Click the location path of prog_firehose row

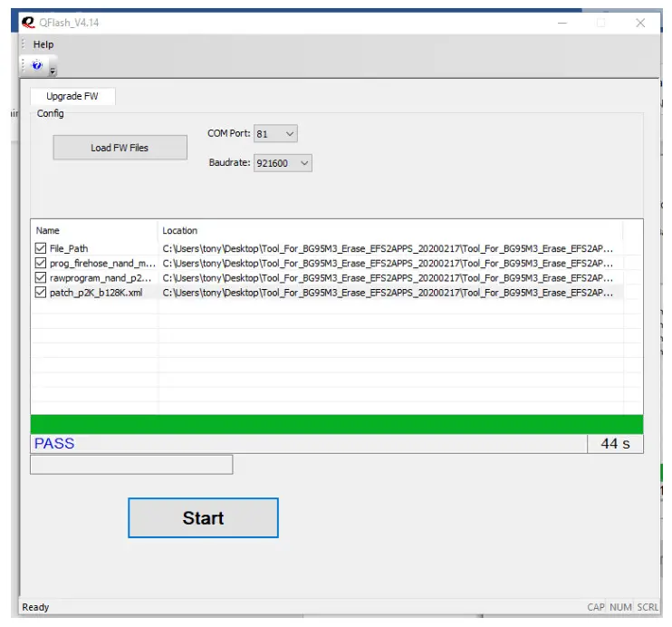point(388,263)
